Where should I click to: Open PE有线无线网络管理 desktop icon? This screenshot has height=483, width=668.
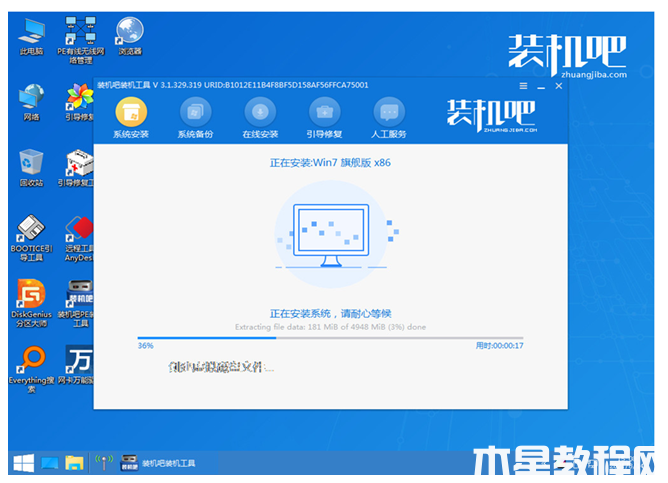click(x=81, y=40)
